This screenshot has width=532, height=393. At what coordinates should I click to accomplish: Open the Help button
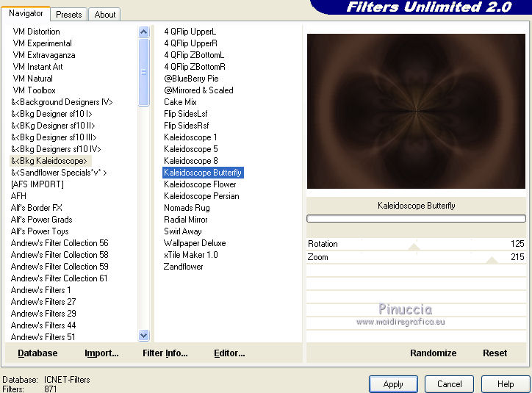[506, 384]
